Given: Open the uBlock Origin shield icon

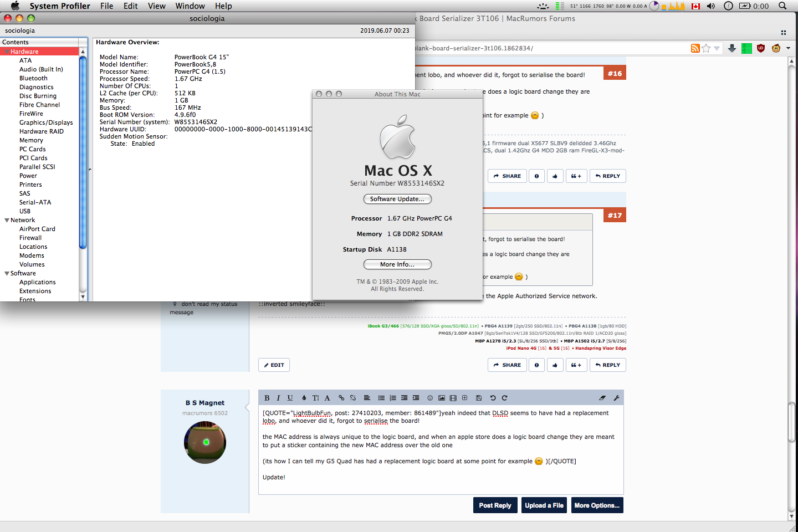Looking at the screenshot, I should click(x=761, y=48).
